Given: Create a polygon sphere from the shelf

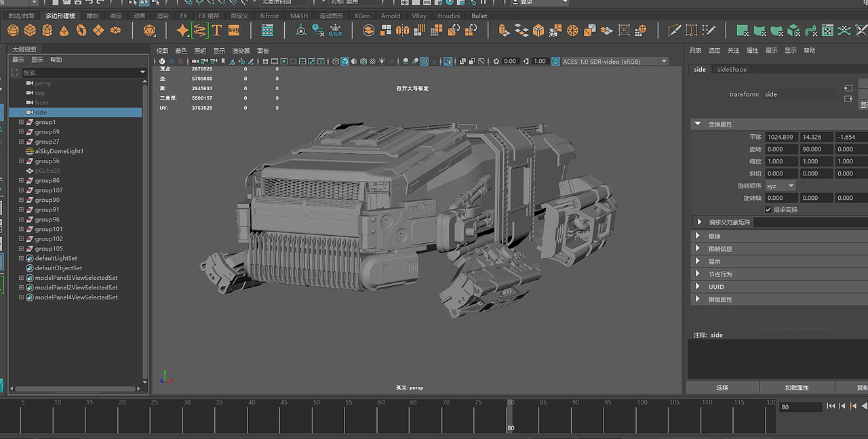Looking at the screenshot, I should [x=14, y=30].
